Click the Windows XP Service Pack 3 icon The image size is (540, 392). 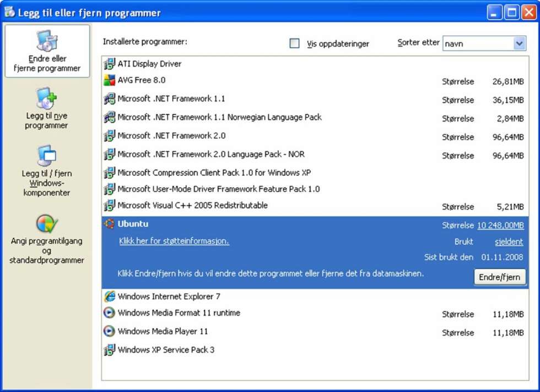[x=109, y=350]
